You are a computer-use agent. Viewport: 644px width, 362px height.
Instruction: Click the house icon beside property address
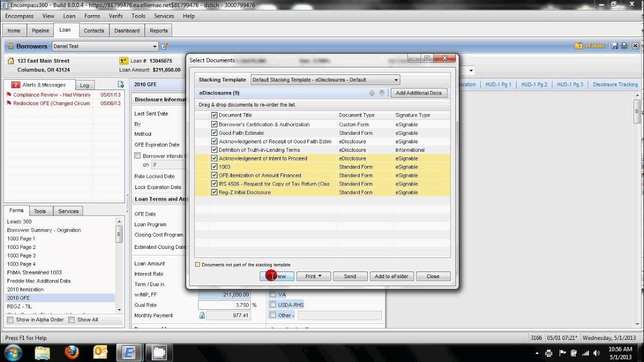[x=11, y=61]
